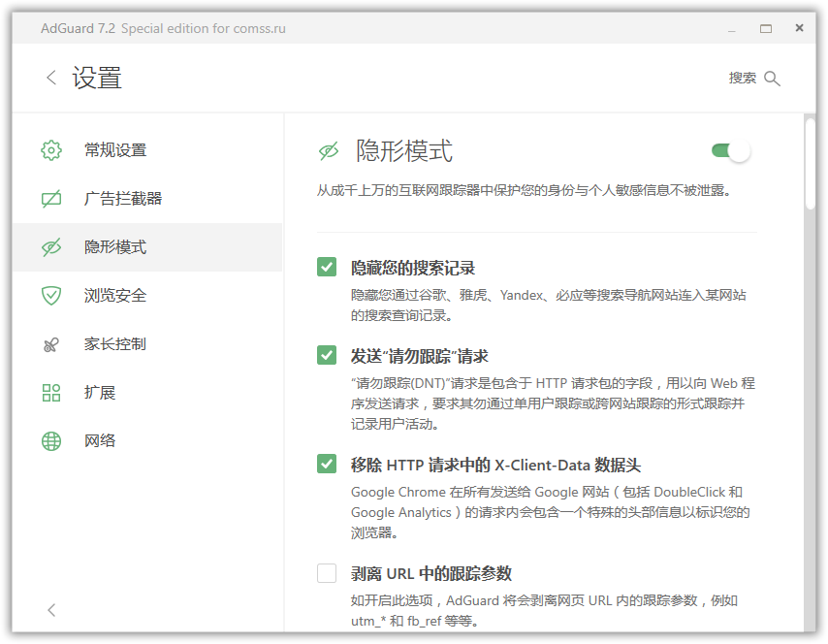Open the 广告拦截器 section
Screen dimensions: 828x644
[x=147, y=199]
